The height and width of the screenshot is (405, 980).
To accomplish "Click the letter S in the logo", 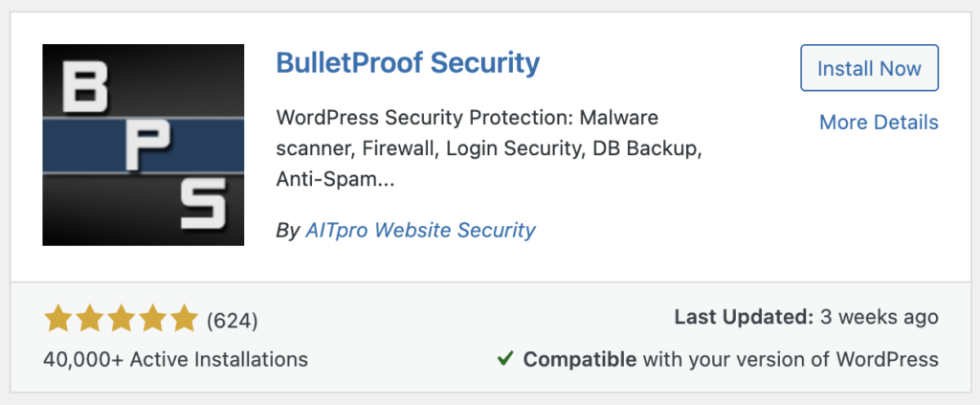I will point(203,205).
